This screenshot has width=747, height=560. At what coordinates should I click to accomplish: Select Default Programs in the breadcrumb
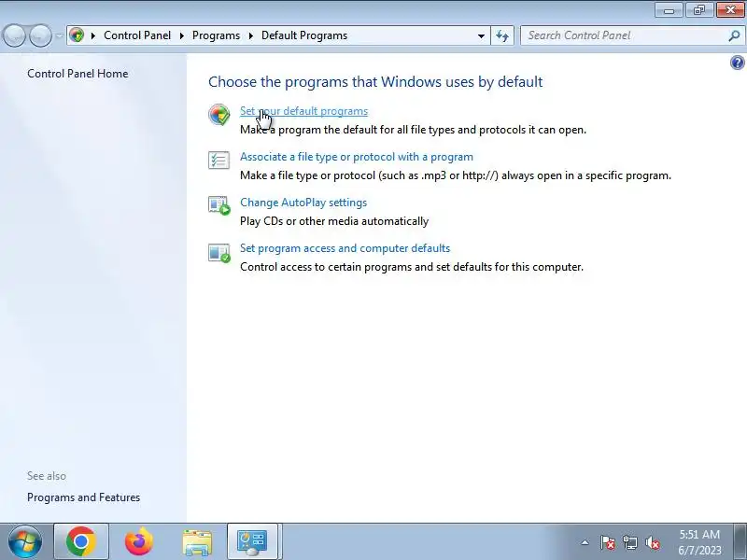click(x=304, y=35)
